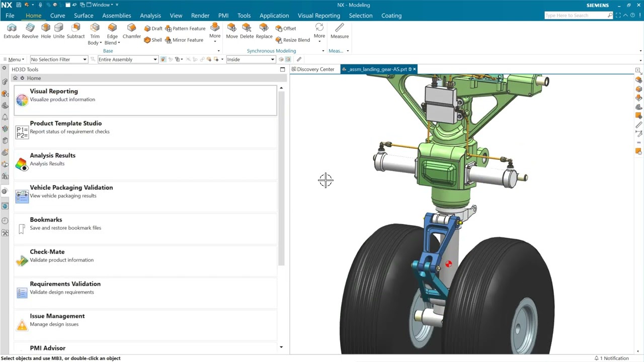Switch to the Discovery Center tab
This screenshot has height=362, width=644.
(312, 69)
